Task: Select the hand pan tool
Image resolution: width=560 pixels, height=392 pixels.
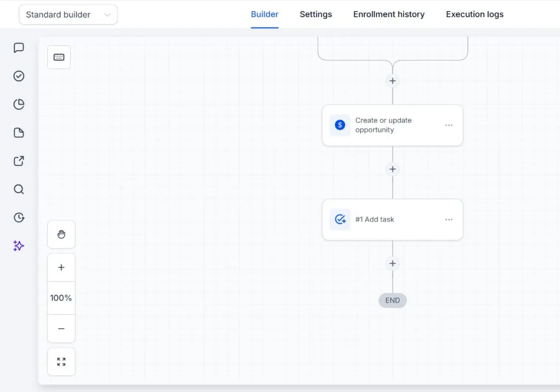Action: [x=61, y=234]
